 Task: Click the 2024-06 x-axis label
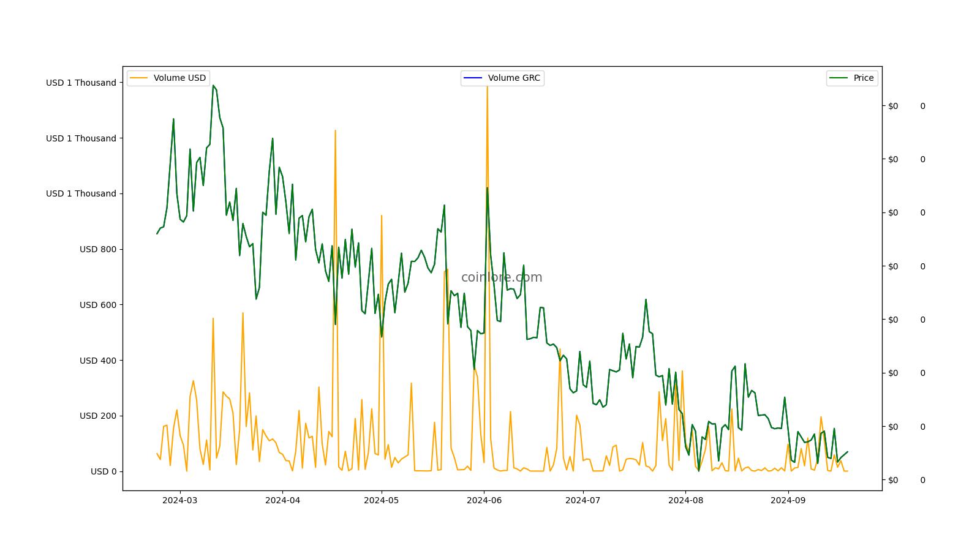(x=484, y=500)
